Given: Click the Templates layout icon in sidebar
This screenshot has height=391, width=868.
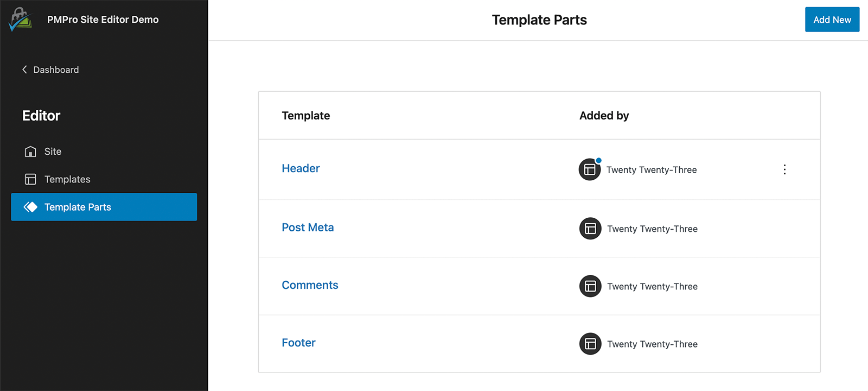Looking at the screenshot, I should pos(30,179).
